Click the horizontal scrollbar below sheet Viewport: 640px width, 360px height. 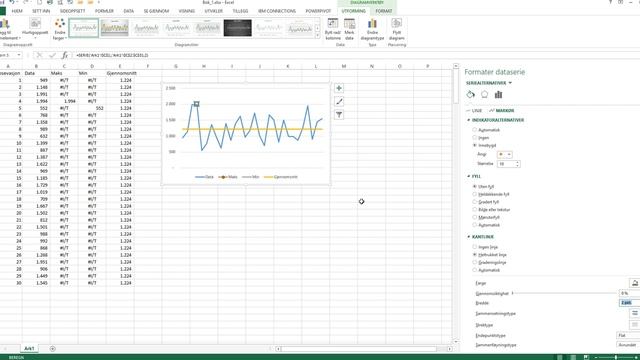click(359, 349)
